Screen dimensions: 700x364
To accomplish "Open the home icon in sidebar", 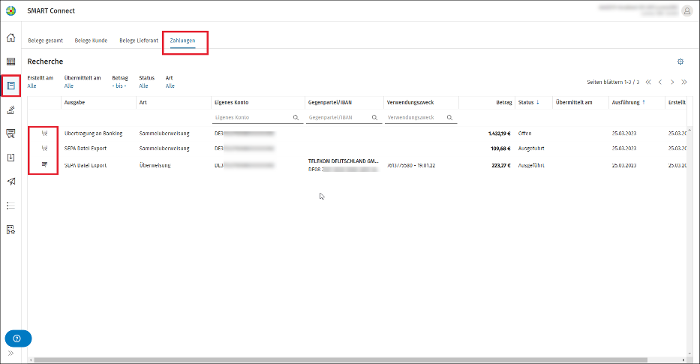I will pos(11,38).
